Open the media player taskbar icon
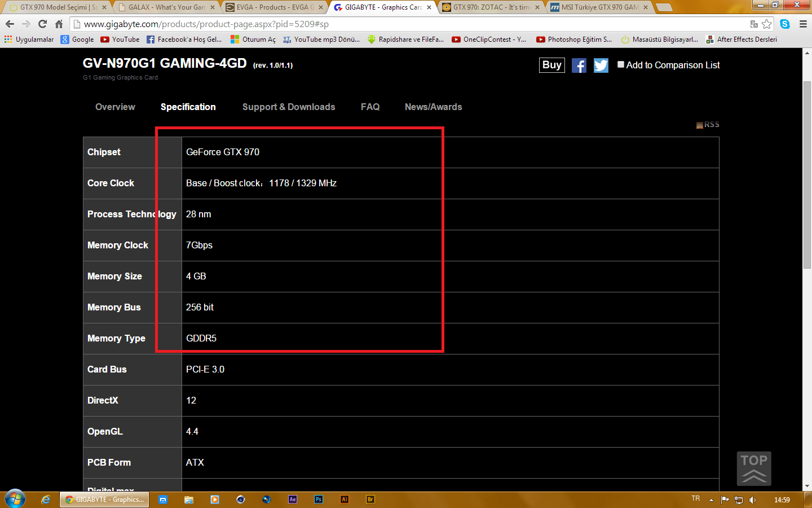Screen dimensions: 812x508 pos(215,500)
